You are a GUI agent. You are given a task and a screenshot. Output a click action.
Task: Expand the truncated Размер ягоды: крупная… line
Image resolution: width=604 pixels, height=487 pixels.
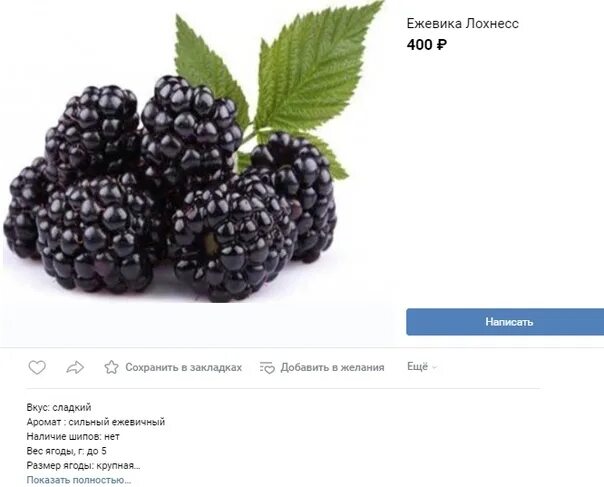[x=84, y=465]
